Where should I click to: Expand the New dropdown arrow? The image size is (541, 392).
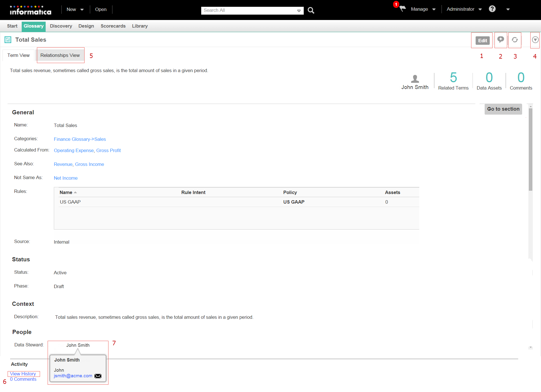tap(82, 10)
